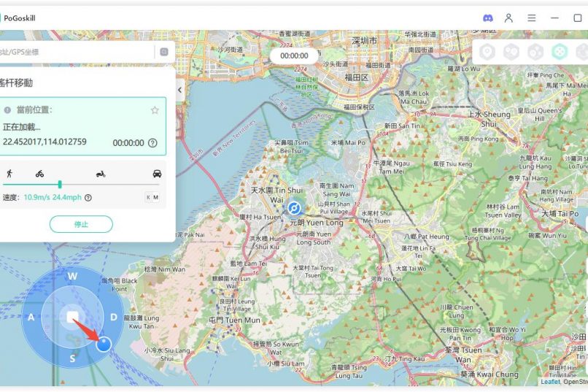
Task: Select the car speed icon
Action: (157, 173)
